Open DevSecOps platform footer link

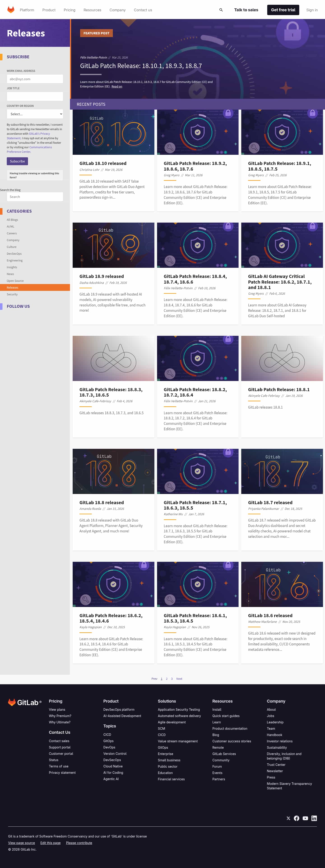(119, 709)
